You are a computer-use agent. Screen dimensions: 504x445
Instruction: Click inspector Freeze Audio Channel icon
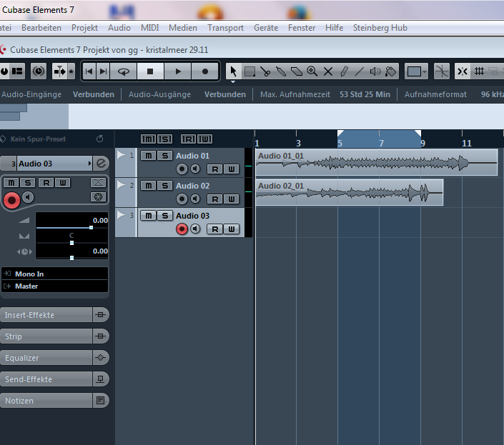point(98,197)
